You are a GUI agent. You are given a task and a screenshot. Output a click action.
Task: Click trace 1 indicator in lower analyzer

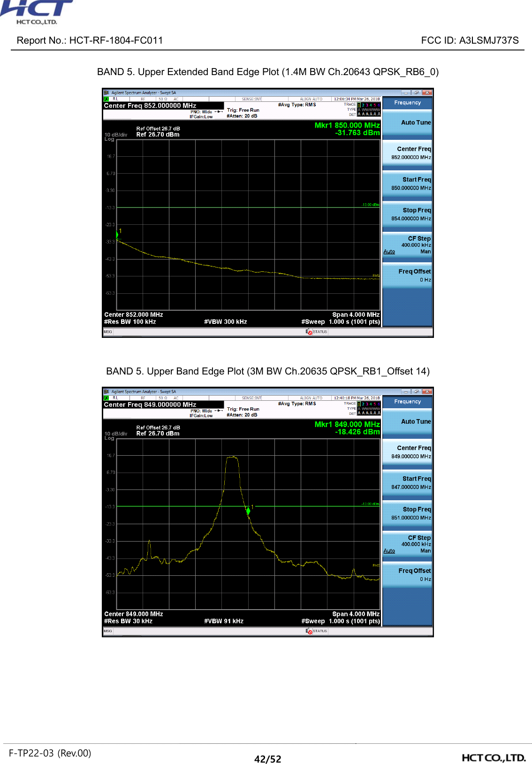359,404
